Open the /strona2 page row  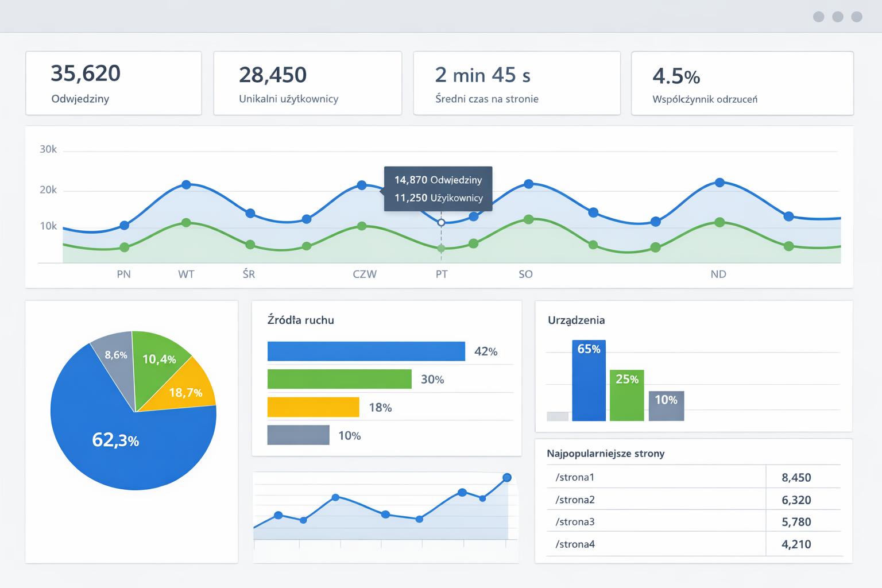[x=694, y=500]
